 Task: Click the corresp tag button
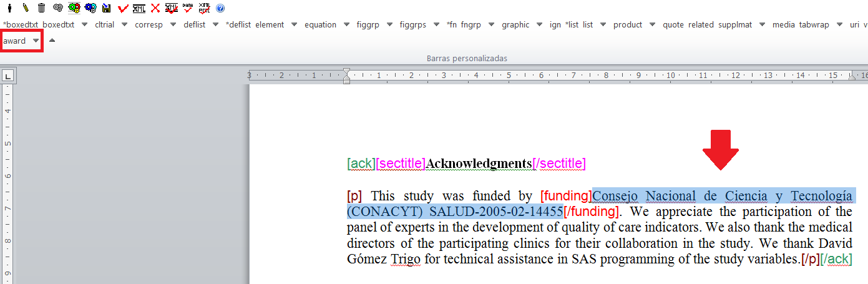(149, 25)
